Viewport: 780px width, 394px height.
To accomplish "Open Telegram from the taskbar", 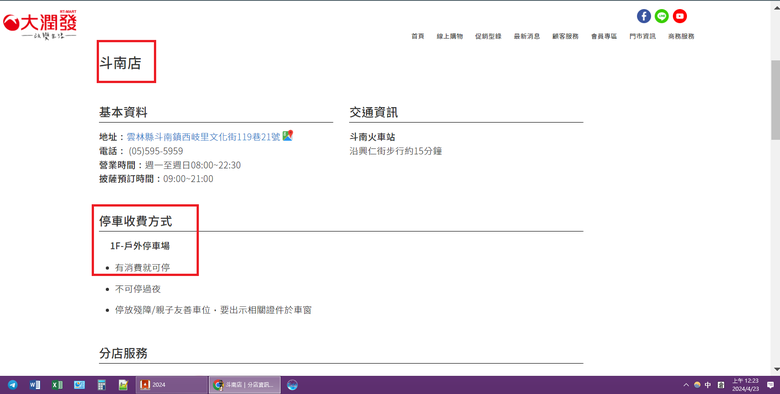I will point(12,385).
